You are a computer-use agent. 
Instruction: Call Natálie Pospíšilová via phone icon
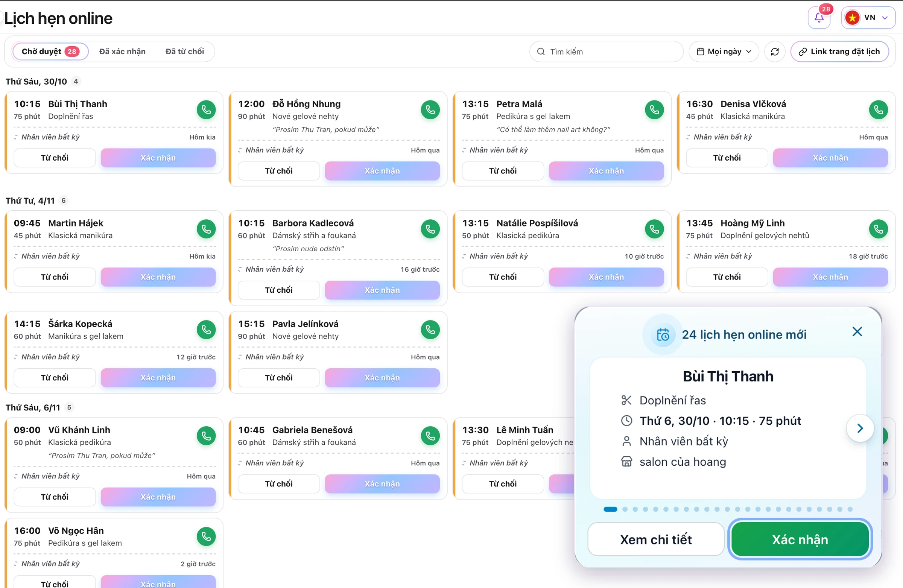pyautogui.click(x=654, y=229)
